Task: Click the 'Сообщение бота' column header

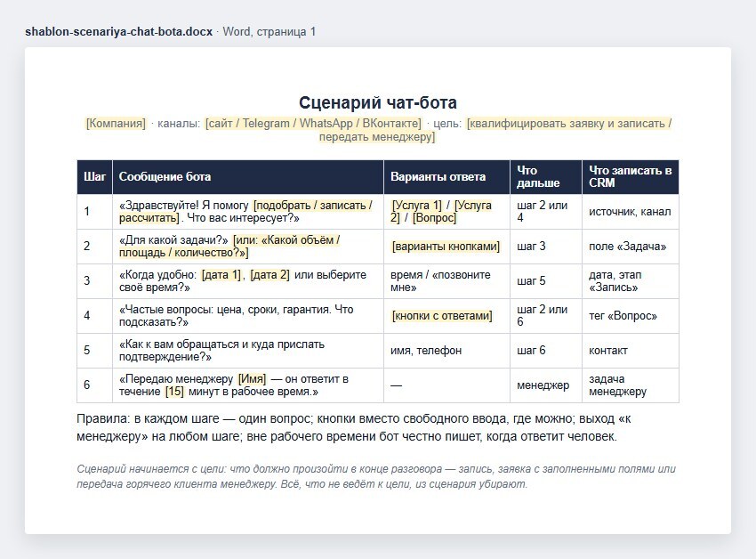Action: pyautogui.click(x=248, y=176)
